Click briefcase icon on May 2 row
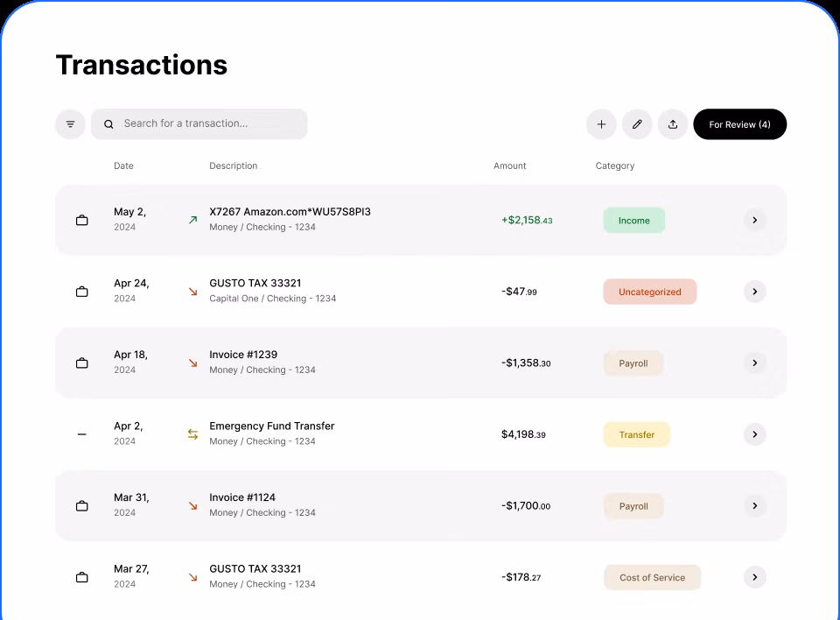The width and height of the screenshot is (840, 620). click(x=82, y=221)
